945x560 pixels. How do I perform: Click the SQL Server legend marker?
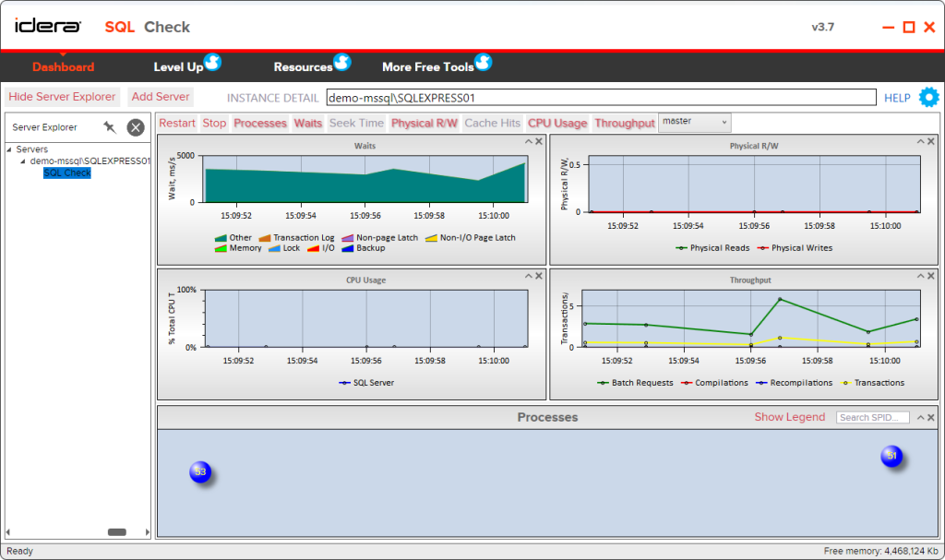(x=344, y=383)
